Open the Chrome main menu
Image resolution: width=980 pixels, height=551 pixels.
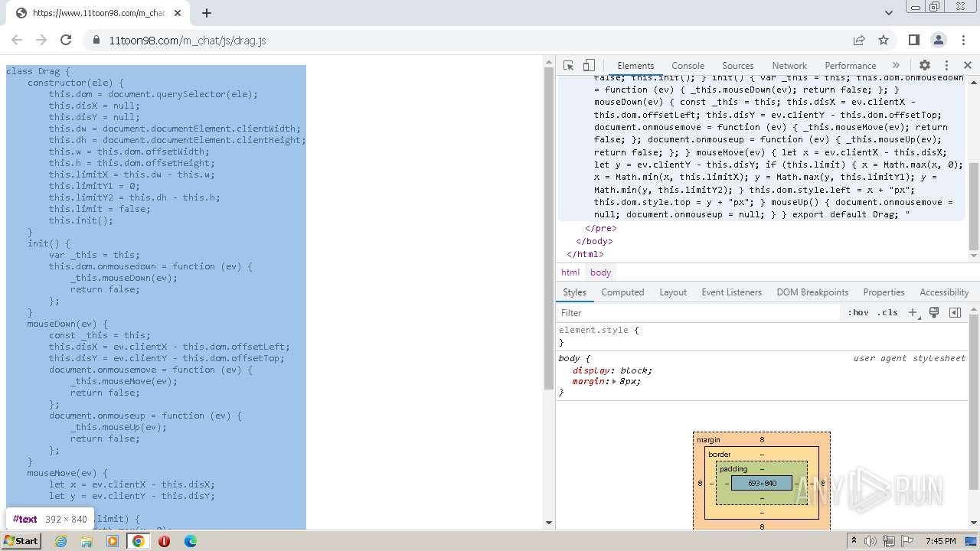point(963,40)
